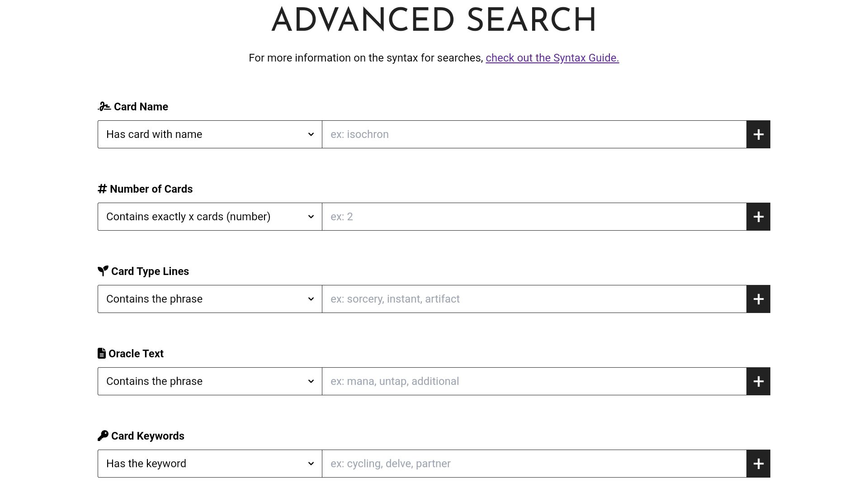Image resolution: width=868 pixels, height=483 pixels.
Task: Expand the 'Contains exactly x cards' dropdown
Action: [x=210, y=217]
